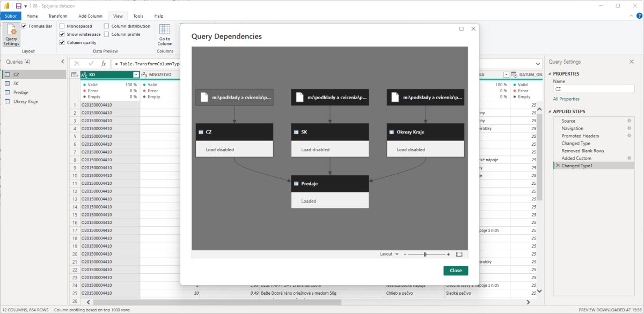The width and height of the screenshot is (644, 314).
Task: Open the All Properties link
Action: (566, 99)
